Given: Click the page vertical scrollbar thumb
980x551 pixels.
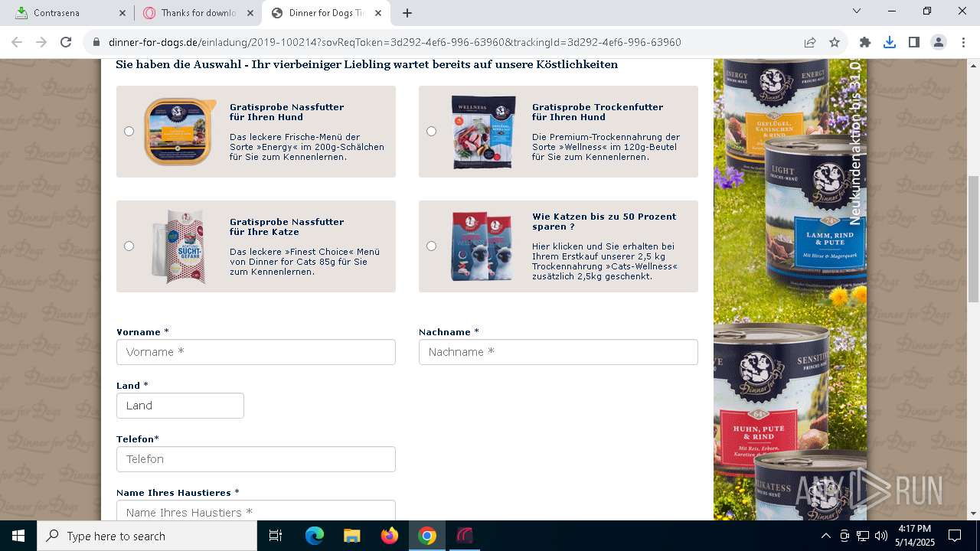Looking at the screenshot, I should [973, 239].
